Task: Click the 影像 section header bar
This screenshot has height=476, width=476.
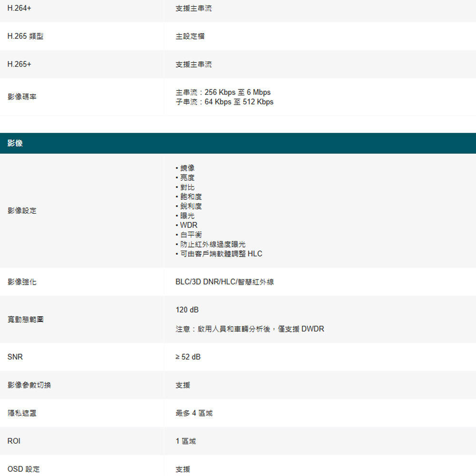Action: coord(238,143)
